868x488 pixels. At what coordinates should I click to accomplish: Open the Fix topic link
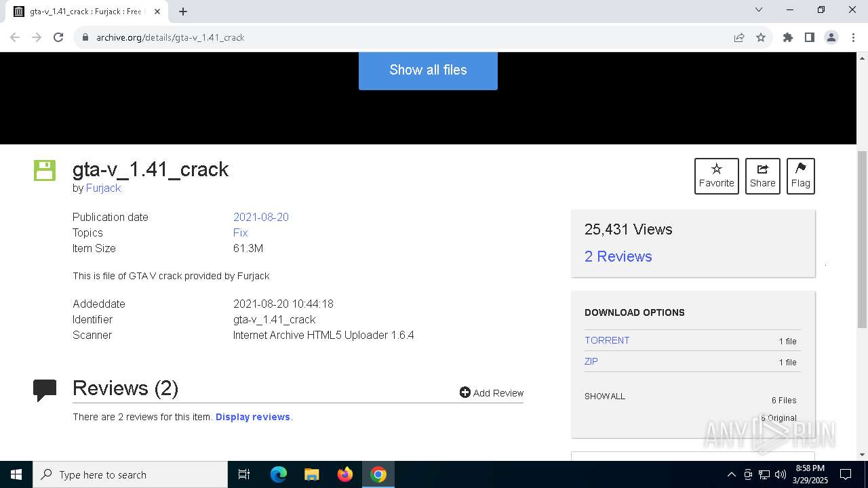tap(240, 232)
